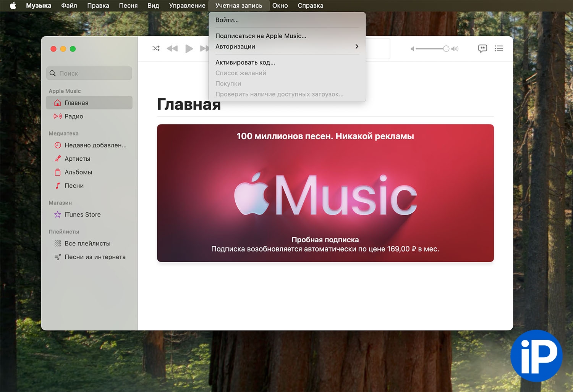The image size is (573, 392).
Task: Click the radio waves icon
Action: (x=57, y=116)
